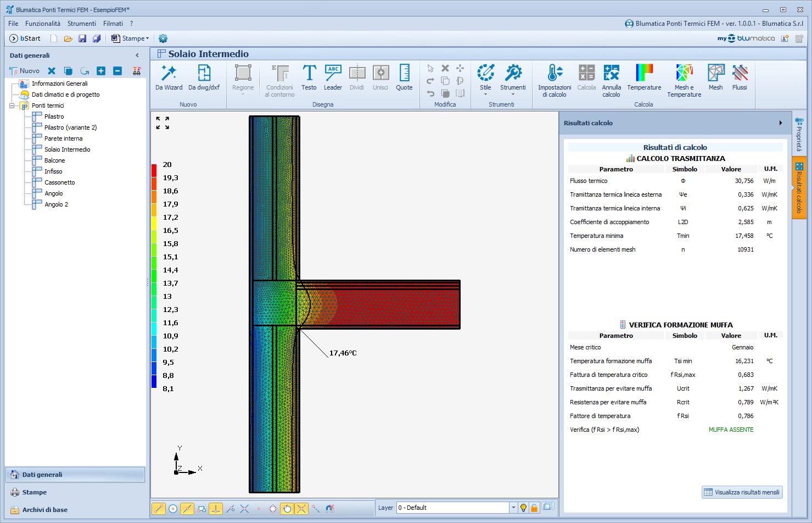
Task: Switch to the Proprietà side tab
Action: tap(799, 135)
